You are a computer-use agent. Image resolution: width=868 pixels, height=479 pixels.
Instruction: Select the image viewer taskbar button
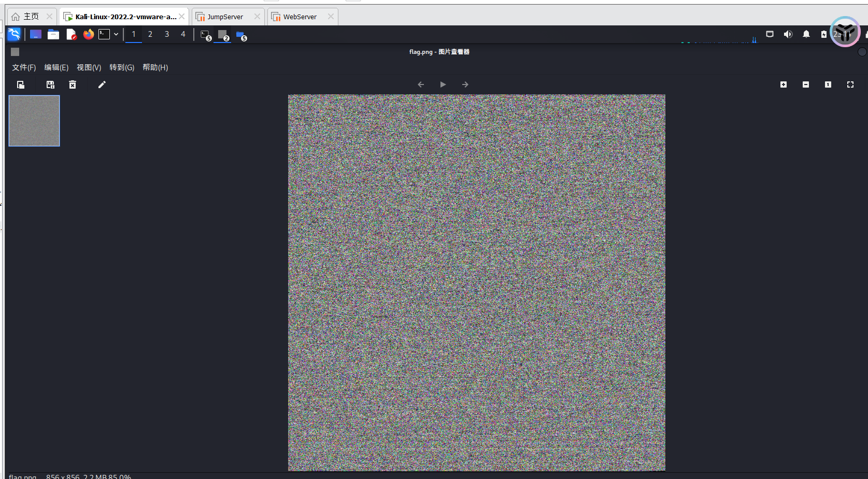coord(223,35)
